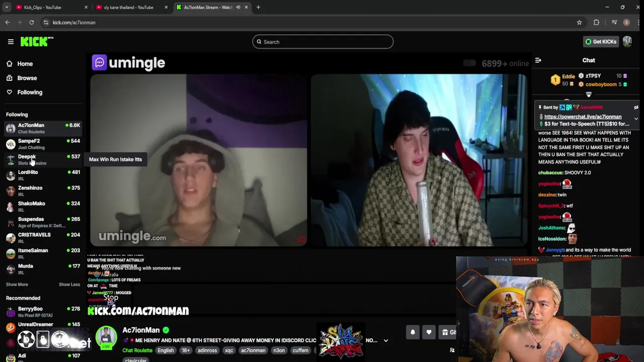The image size is (644, 362).
Task: Open SampeF2 channel in the sidebar
Action: [x=43, y=144]
